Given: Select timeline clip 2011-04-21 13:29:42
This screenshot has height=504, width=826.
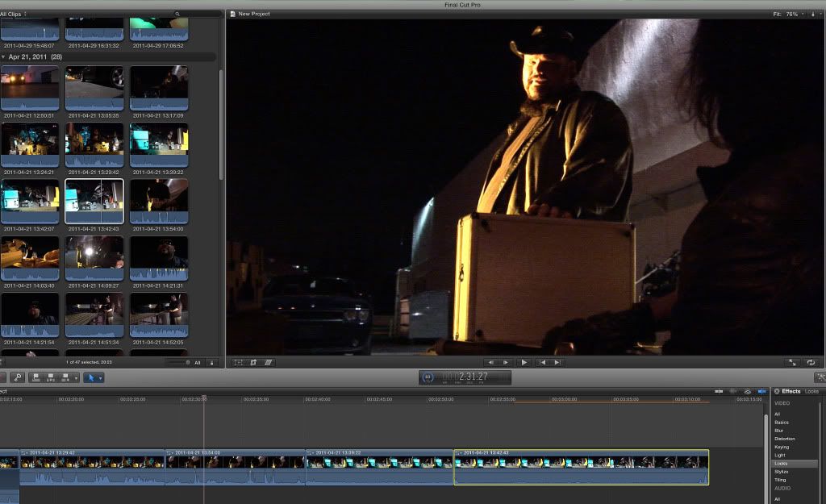Looking at the screenshot, I should point(92,467).
